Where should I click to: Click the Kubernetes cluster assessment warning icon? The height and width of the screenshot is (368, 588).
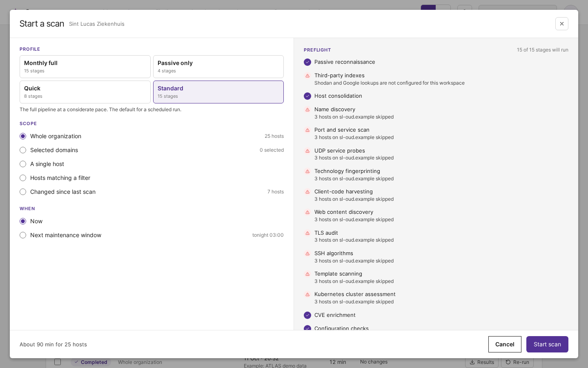[307, 294]
